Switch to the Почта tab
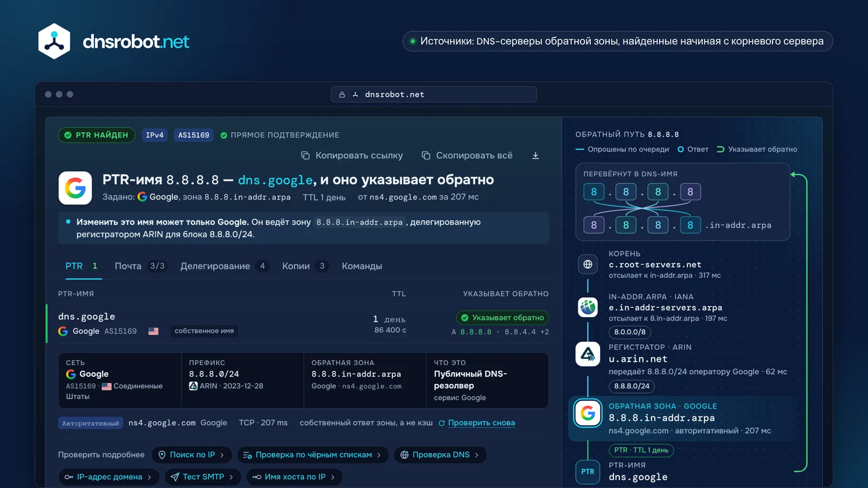The image size is (868, 488). 141,266
